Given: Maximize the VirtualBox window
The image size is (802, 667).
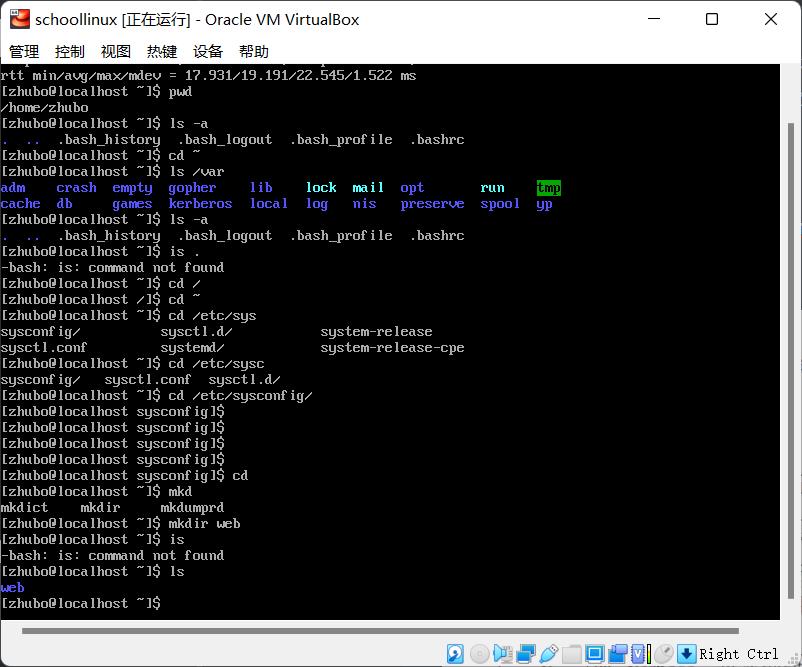Looking at the screenshot, I should pos(712,19).
